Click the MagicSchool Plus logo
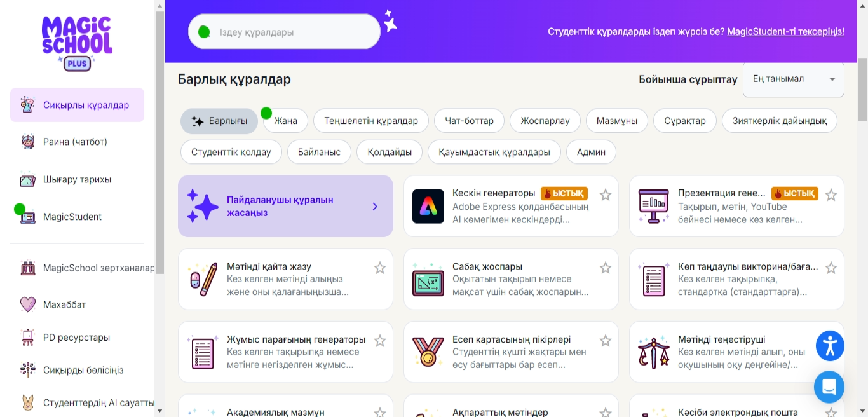The image size is (868, 417). click(x=77, y=43)
